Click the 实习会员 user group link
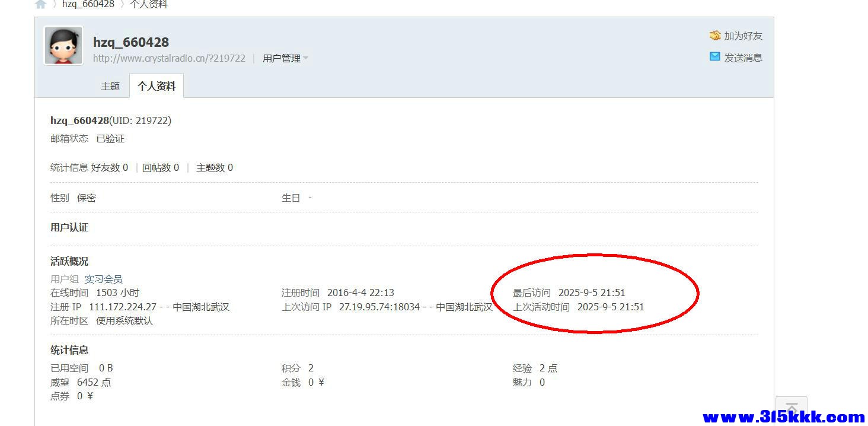Viewport: 868px width, 426px height. [x=103, y=279]
